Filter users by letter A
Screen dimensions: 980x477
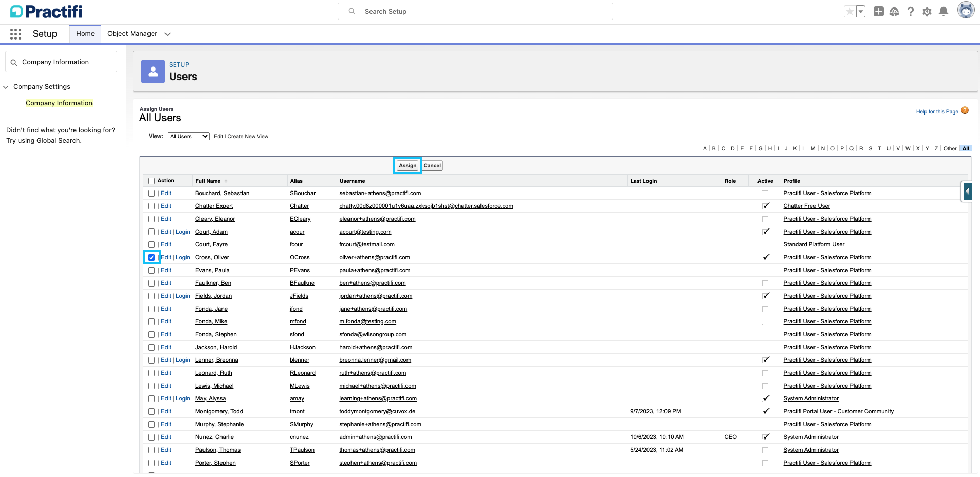click(x=705, y=148)
